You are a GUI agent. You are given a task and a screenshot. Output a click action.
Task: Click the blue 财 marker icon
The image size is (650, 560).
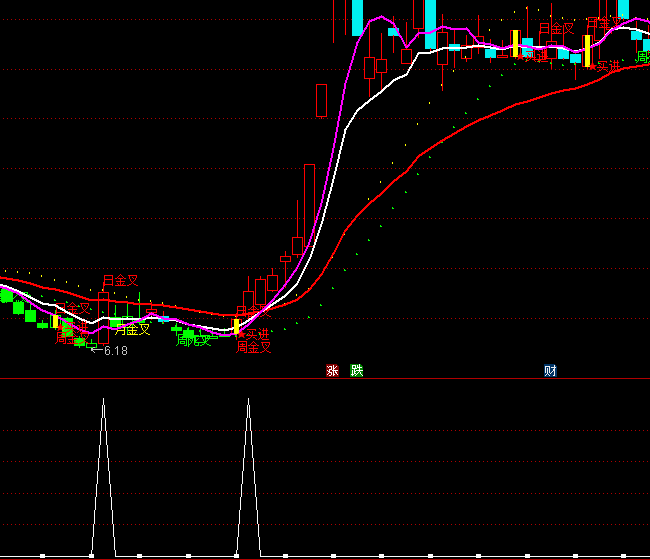[550, 371]
